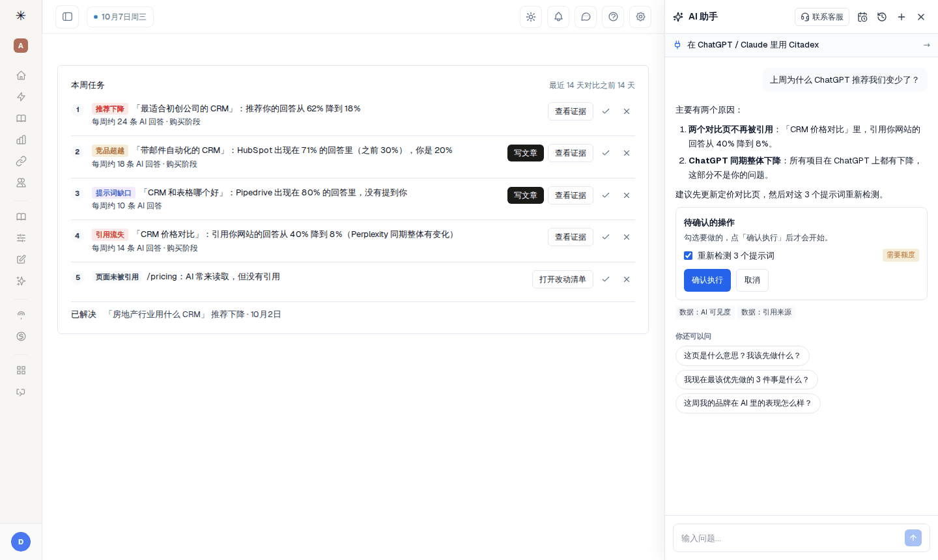Viewport: 938px width, 560px height.
Task: Open the help question-mark icon
Action: (x=613, y=17)
